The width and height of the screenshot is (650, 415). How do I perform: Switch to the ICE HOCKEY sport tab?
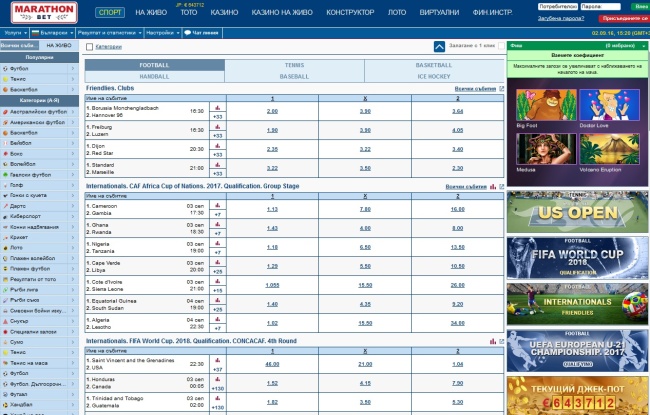(434, 77)
